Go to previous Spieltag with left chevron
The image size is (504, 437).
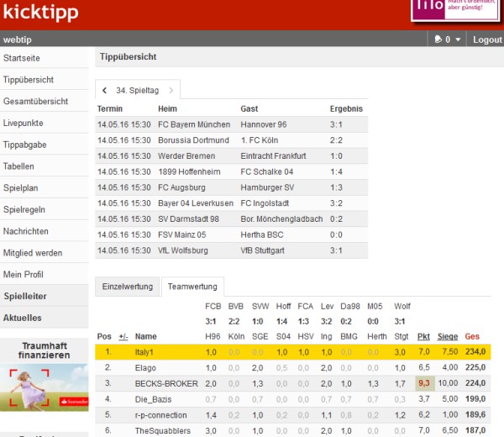104,91
